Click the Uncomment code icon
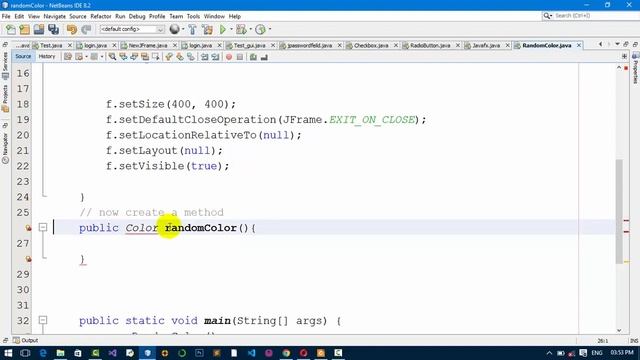Image resolution: width=640 pixels, height=360 pixels. point(264,57)
